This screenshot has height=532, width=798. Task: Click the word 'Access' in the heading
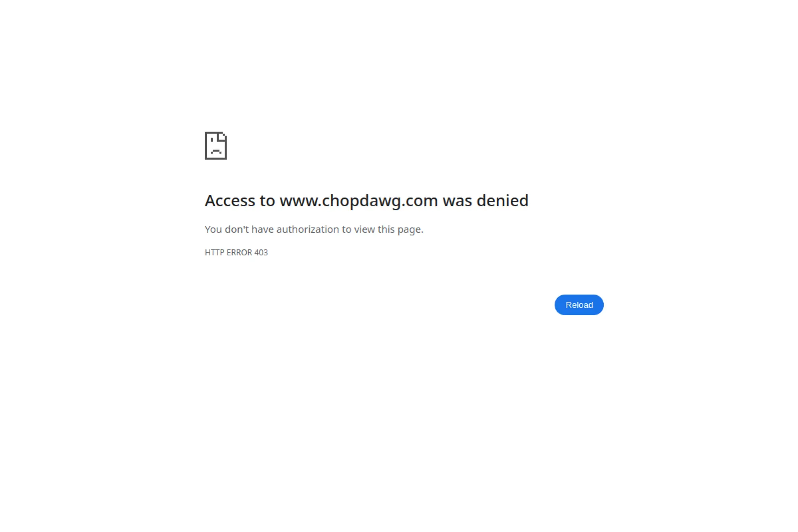(230, 201)
